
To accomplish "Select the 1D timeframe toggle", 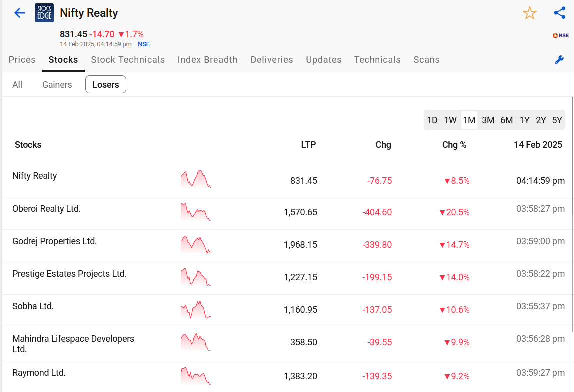I will pos(432,120).
